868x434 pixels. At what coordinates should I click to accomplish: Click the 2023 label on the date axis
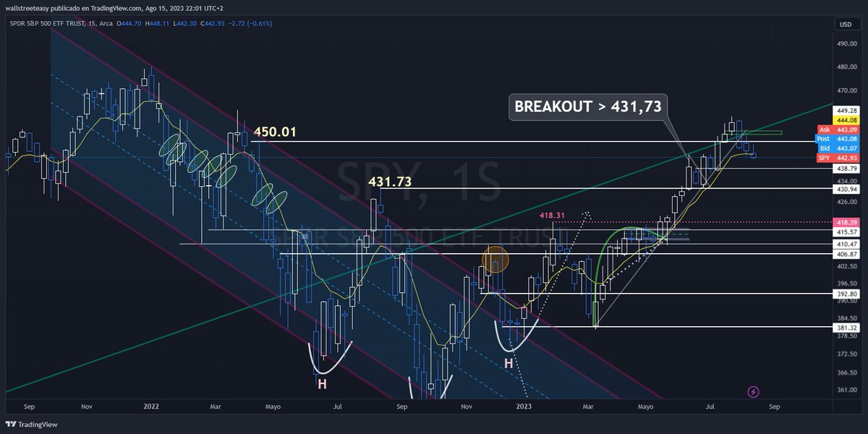tap(524, 407)
